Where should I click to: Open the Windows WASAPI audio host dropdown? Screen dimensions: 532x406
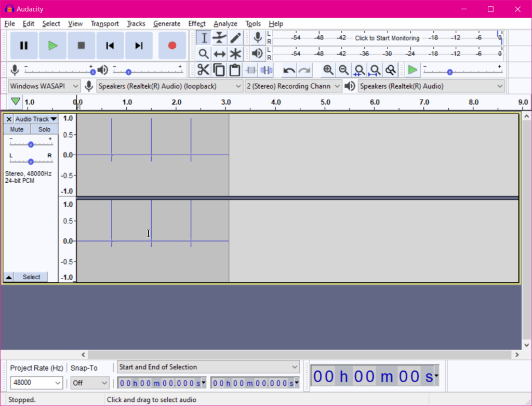tap(44, 86)
